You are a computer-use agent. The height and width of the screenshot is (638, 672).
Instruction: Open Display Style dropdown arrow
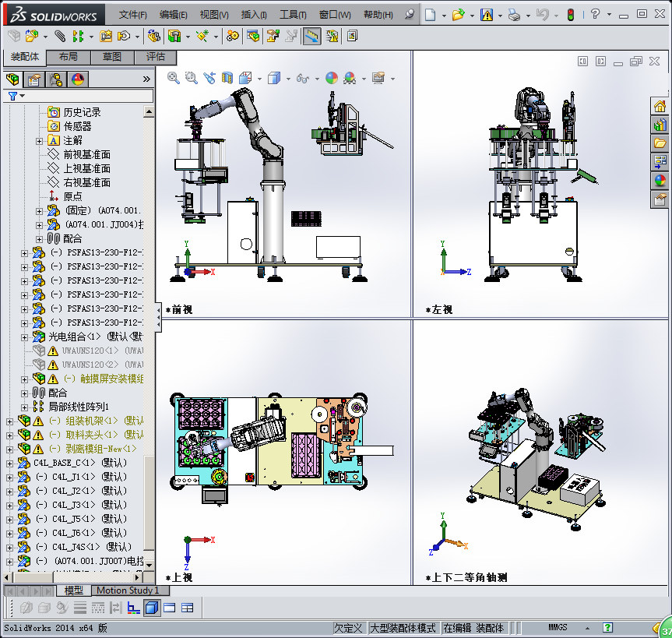point(288,79)
